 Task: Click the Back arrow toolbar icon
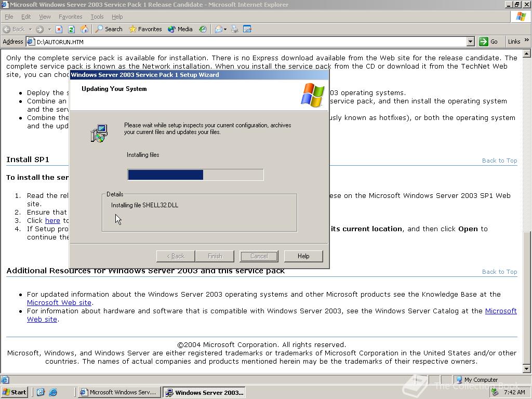point(7,29)
